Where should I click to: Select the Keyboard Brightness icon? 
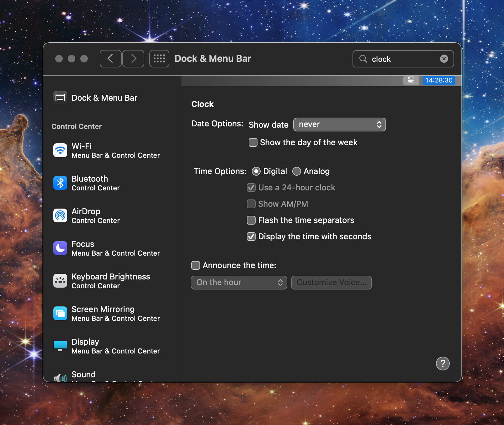click(60, 281)
